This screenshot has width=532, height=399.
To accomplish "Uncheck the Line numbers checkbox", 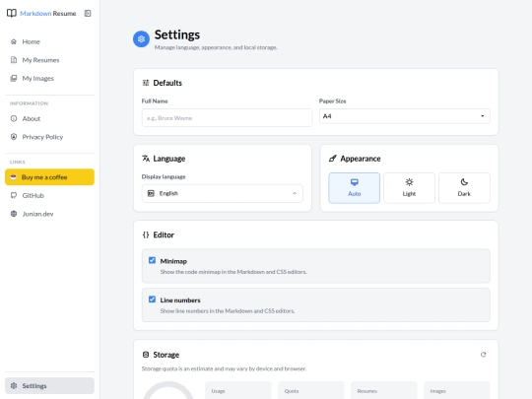I will coord(152,299).
